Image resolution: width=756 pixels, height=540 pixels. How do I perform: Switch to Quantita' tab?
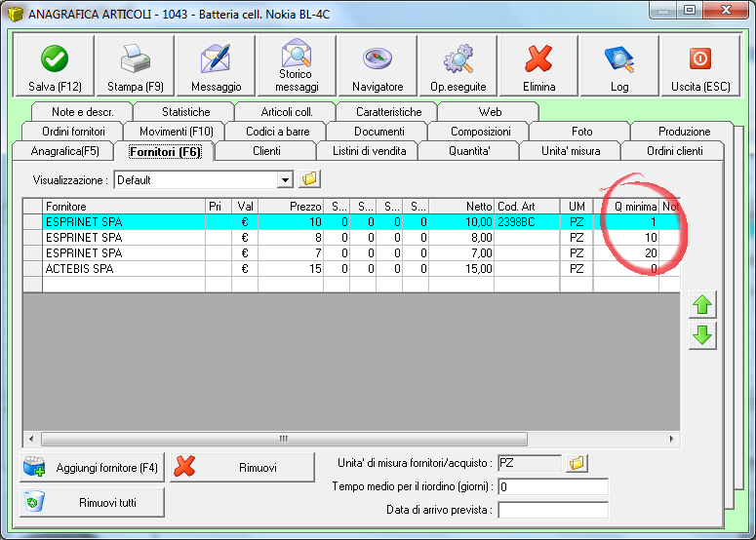(x=469, y=151)
